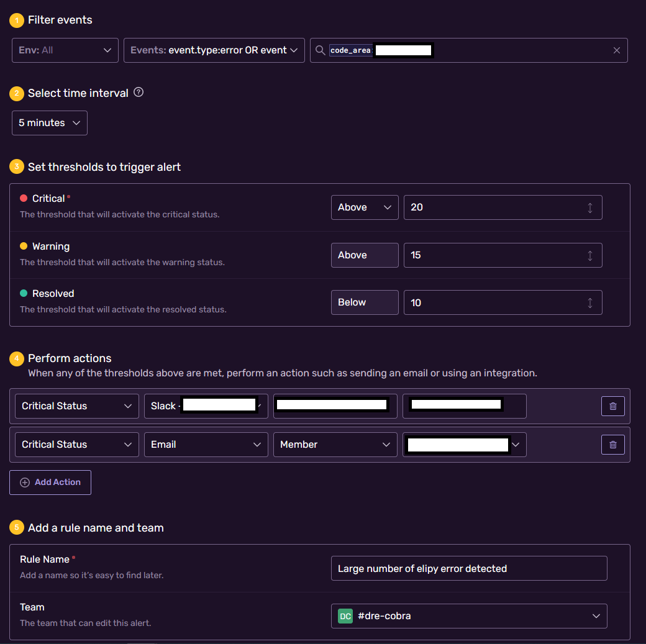The height and width of the screenshot is (644, 646).
Task: Clear the search query with the X icon
Action: pyautogui.click(x=617, y=50)
